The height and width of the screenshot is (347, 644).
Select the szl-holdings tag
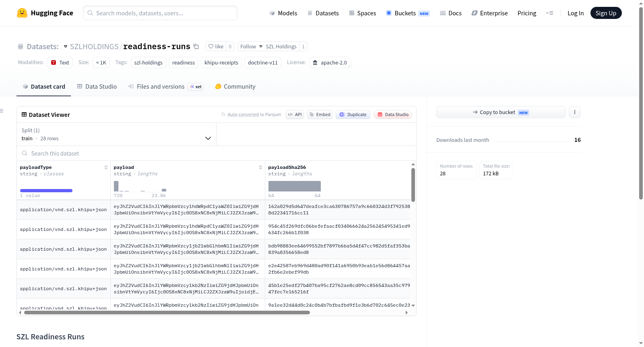148,62
